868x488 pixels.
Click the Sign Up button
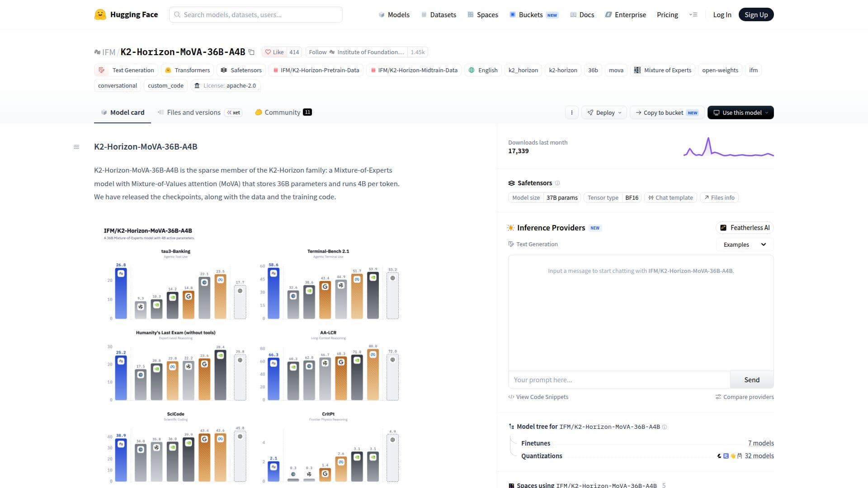(x=756, y=14)
